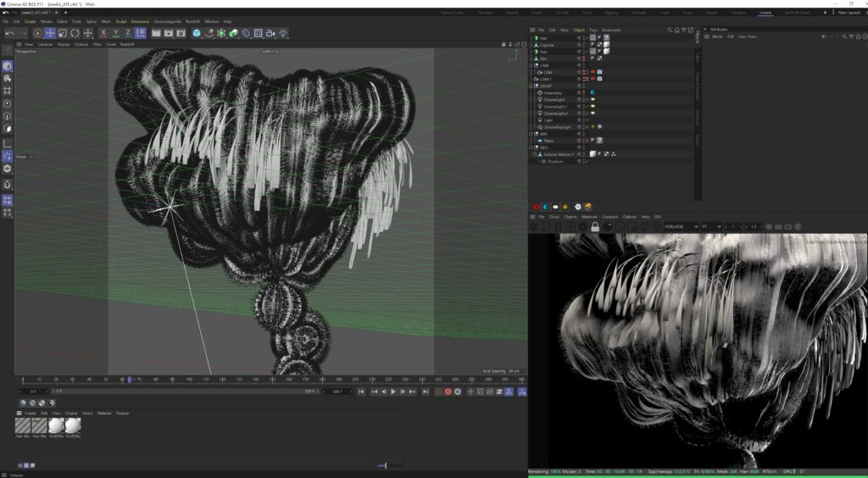
Task: Expand the GEO null group
Action: (x=531, y=147)
